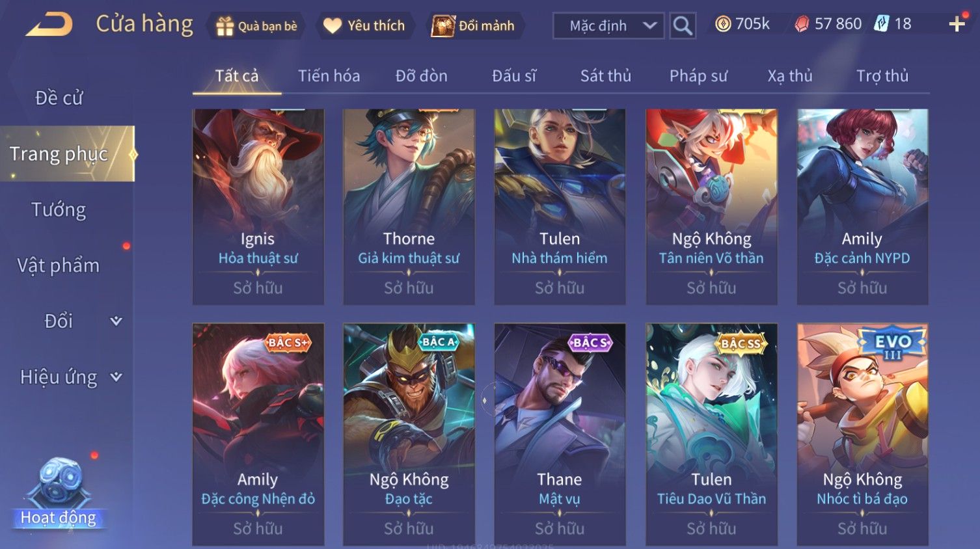Open the Mặc định sort dropdown
This screenshot has width=980, height=549.
608,26
